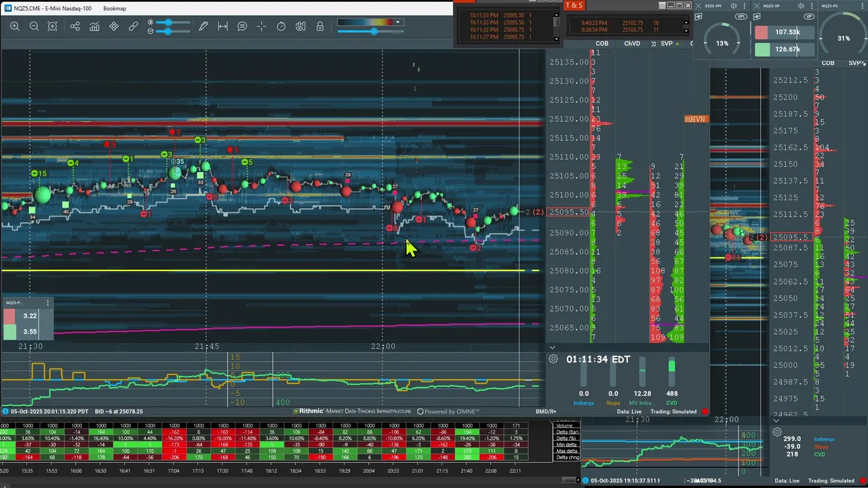The width and height of the screenshot is (868, 488).
Task: Click the VP badge button
Action: (809, 16)
